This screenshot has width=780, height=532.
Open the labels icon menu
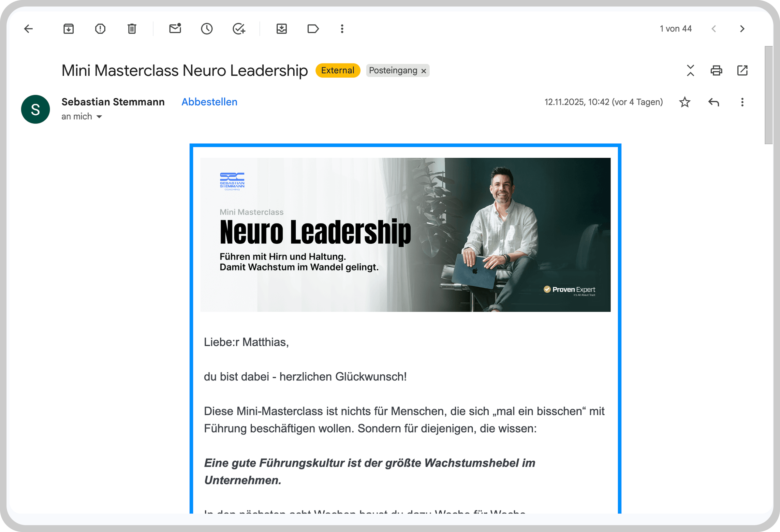[x=313, y=29]
